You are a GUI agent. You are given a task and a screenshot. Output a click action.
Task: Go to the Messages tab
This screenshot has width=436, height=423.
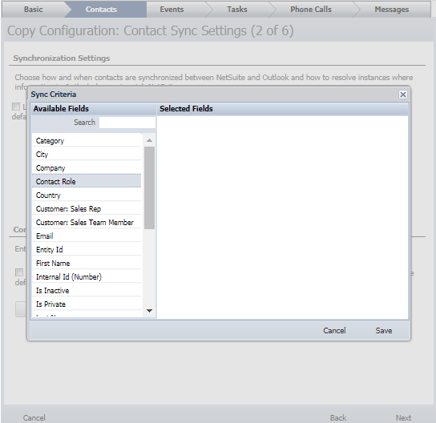point(392,9)
